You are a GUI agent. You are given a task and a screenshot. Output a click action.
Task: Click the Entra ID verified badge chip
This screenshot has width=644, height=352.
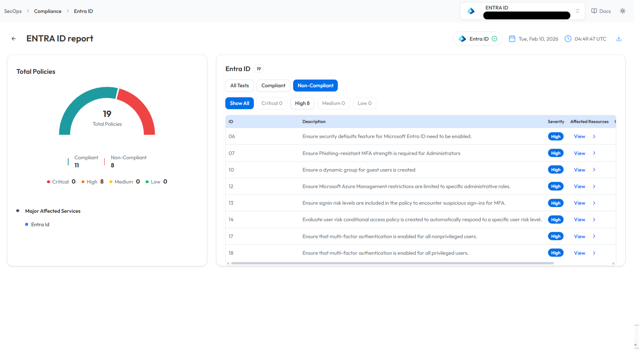pyautogui.click(x=478, y=39)
